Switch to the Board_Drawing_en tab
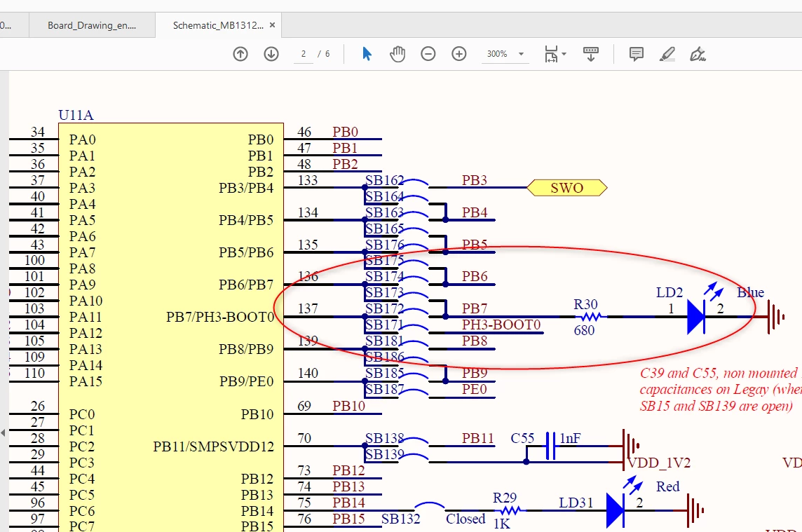This screenshot has width=802, height=532. [x=92, y=25]
